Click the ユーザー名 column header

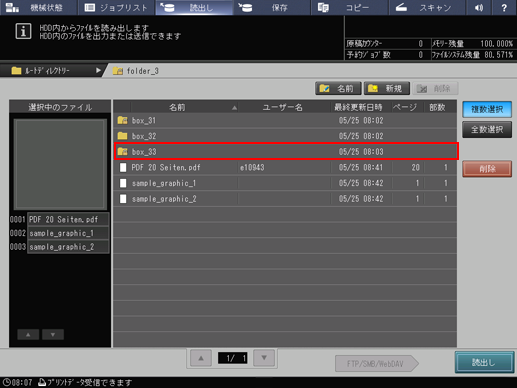point(283,107)
